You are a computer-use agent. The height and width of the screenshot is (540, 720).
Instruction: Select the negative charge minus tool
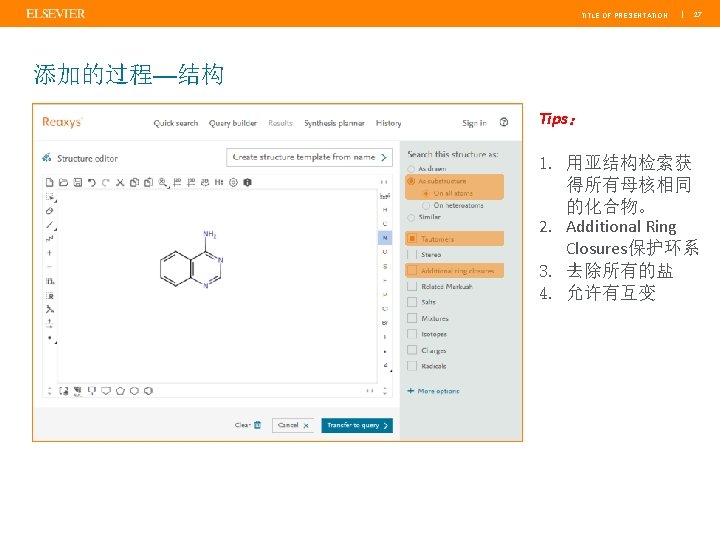(50, 267)
